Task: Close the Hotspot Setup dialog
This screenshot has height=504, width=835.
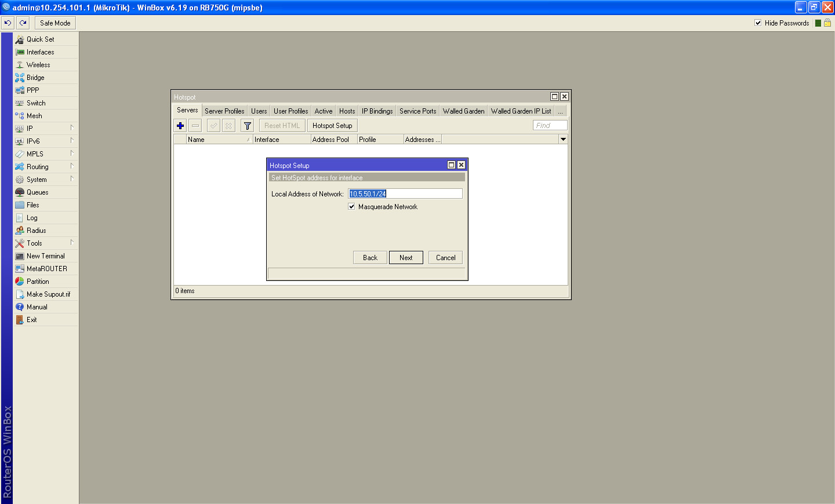Action: pos(461,165)
